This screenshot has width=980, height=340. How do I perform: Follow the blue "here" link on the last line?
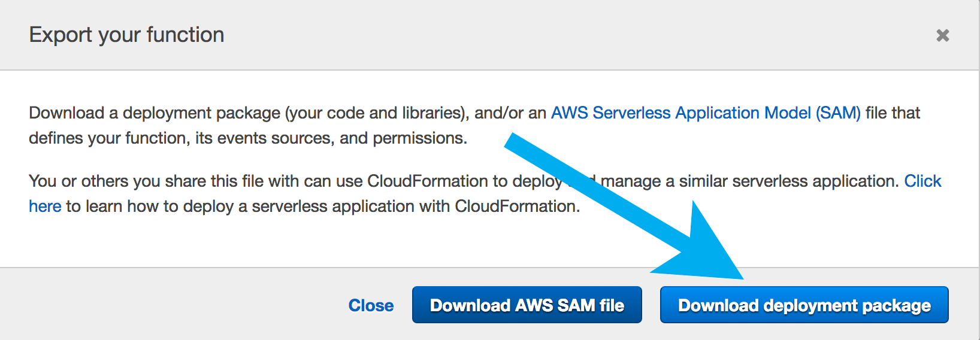(45, 207)
